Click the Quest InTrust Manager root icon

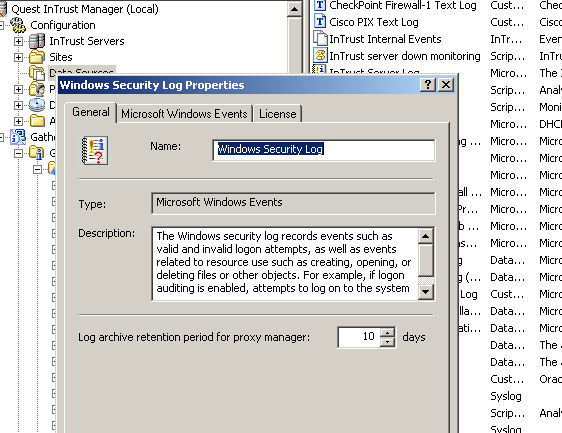(x=3, y=9)
